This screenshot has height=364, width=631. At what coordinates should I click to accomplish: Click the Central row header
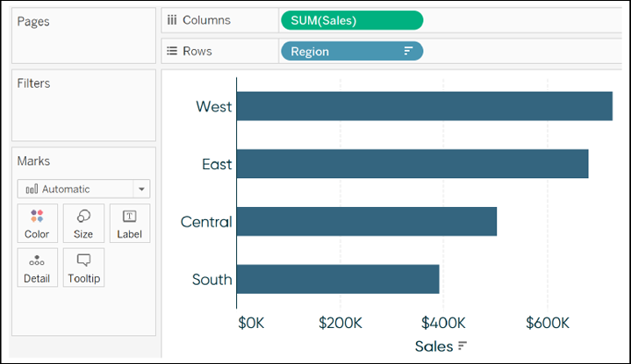pyautogui.click(x=206, y=222)
